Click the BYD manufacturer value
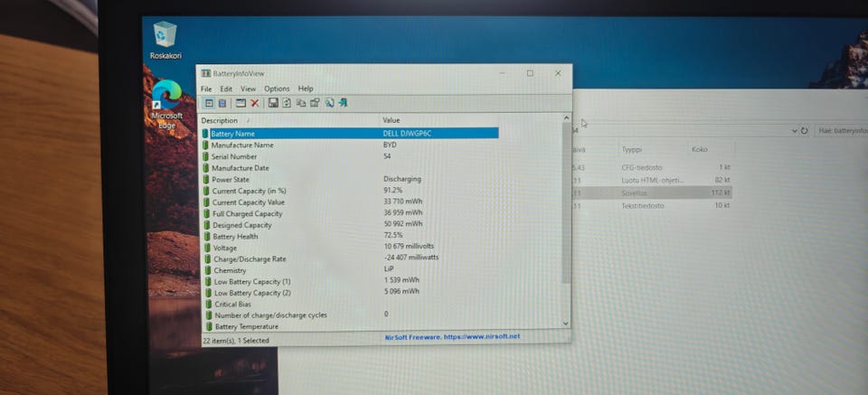The height and width of the screenshot is (395, 868). [x=390, y=145]
